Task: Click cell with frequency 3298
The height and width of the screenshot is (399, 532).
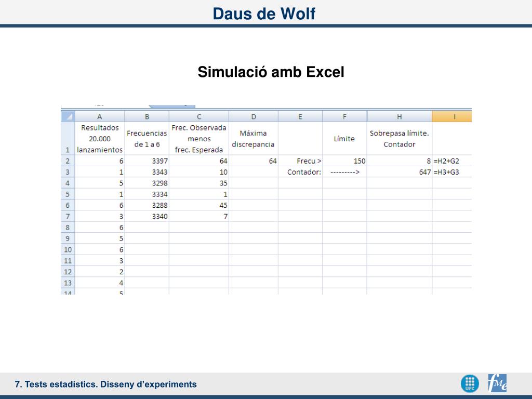Action: [147, 183]
